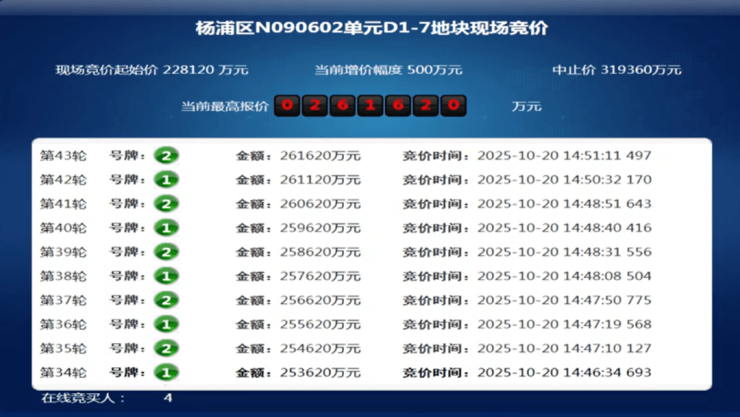This screenshot has height=417, width=740.
Task: Click the 在线竞买人 count 4
Action: pyautogui.click(x=168, y=398)
